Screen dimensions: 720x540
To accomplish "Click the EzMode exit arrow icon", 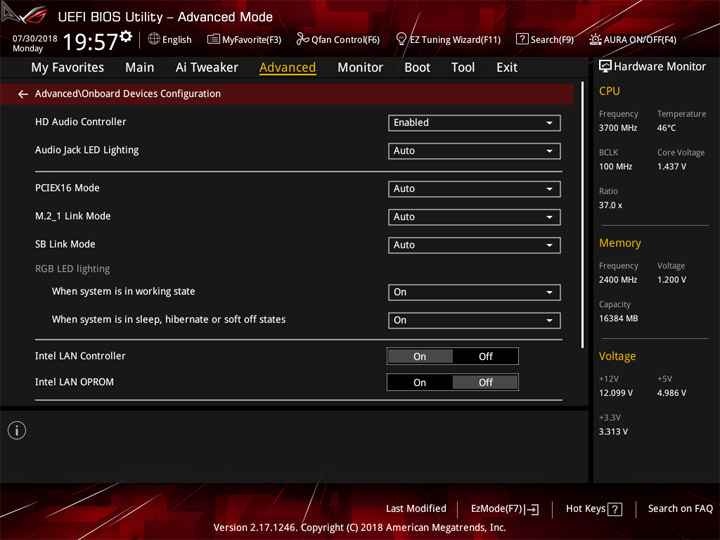I will (533, 509).
